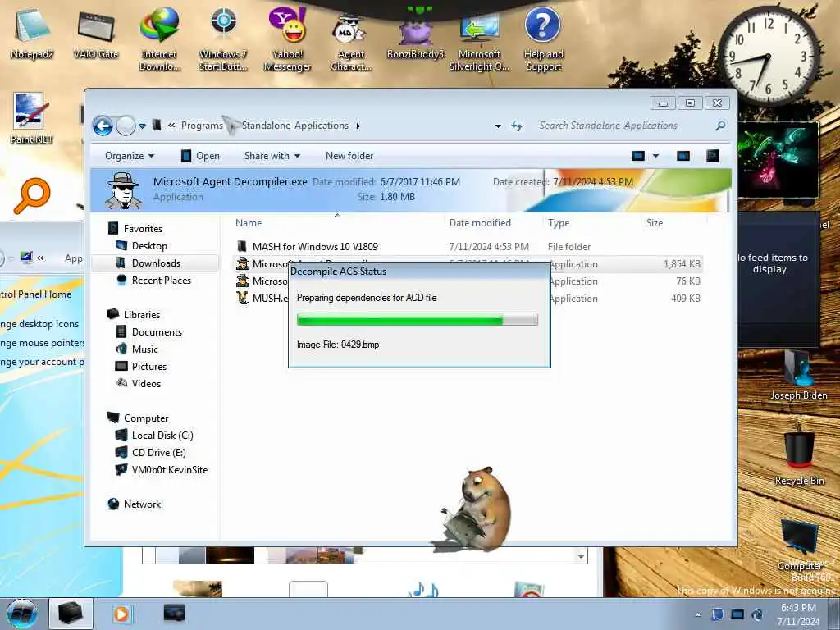Sort by the Type column header
Viewport: 840px width, 630px height.
[x=559, y=223]
